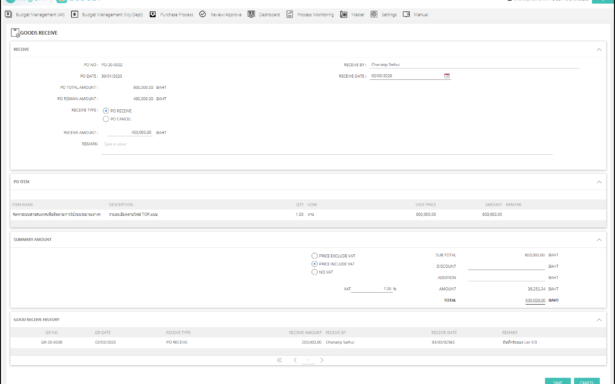
Task: Choose the No VAT option
Action: pos(314,272)
